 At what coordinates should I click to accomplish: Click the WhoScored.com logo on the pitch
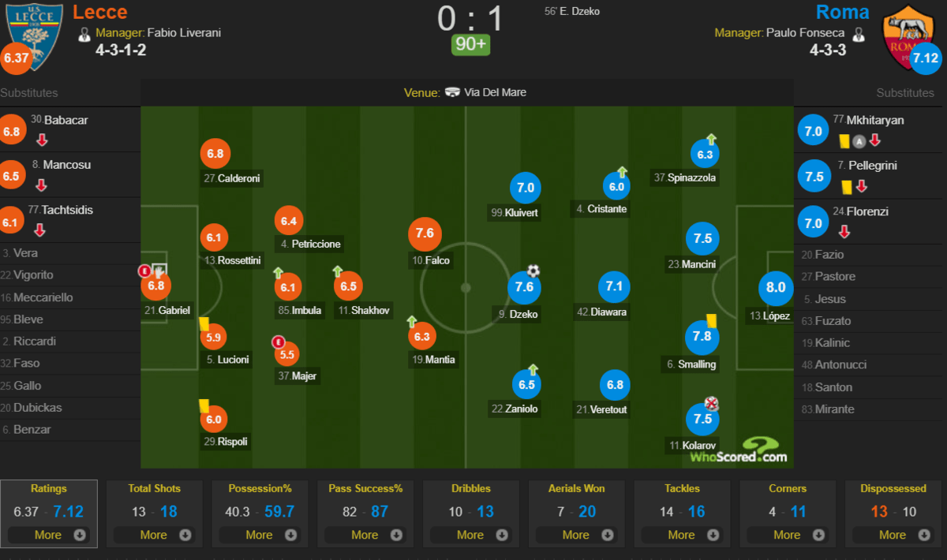739,450
